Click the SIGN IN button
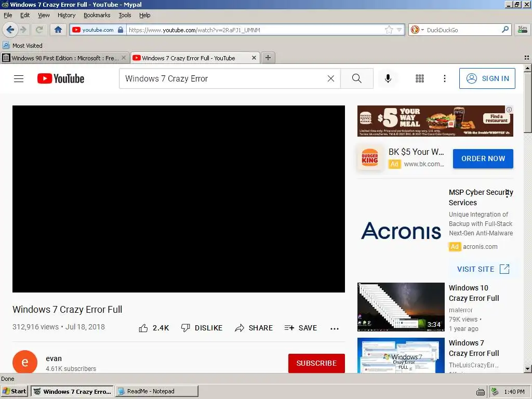532x399 pixels. pos(487,78)
